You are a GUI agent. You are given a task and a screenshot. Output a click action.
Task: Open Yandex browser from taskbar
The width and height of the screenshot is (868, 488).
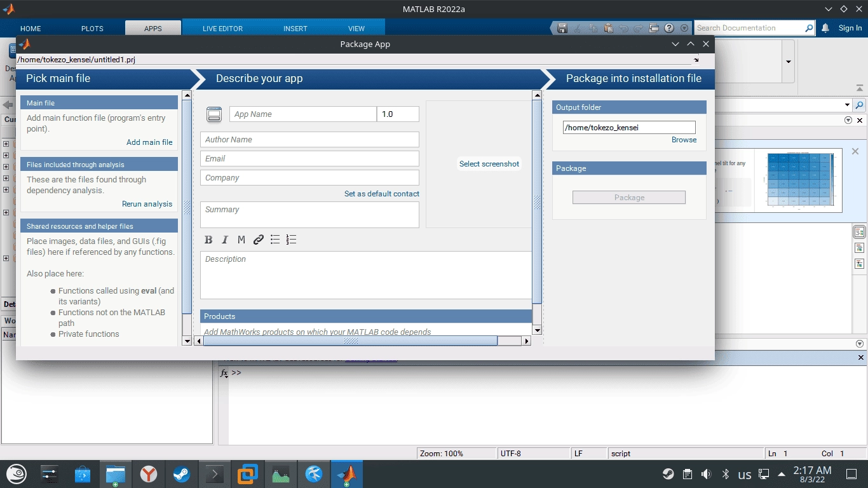point(149,474)
